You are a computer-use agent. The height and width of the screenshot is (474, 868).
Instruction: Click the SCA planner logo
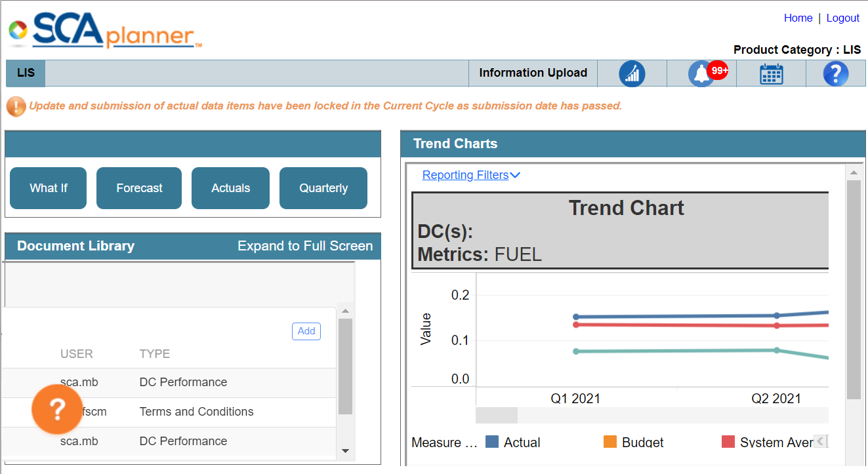[105, 31]
